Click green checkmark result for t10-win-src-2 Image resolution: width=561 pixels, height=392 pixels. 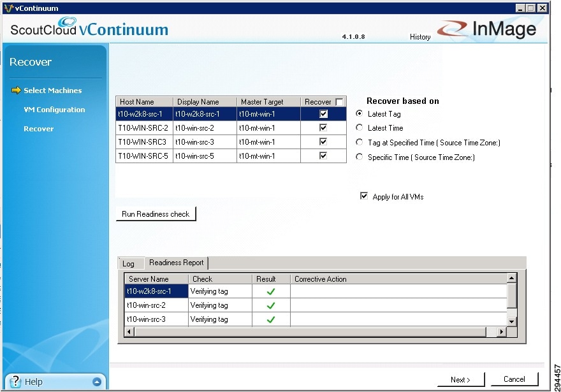coord(271,305)
